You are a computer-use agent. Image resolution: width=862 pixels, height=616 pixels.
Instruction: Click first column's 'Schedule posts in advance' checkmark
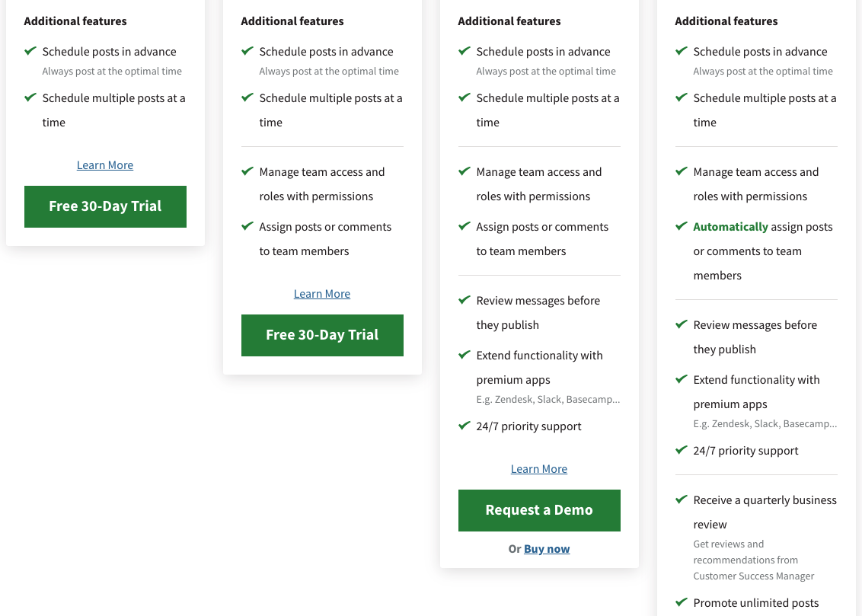point(30,51)
